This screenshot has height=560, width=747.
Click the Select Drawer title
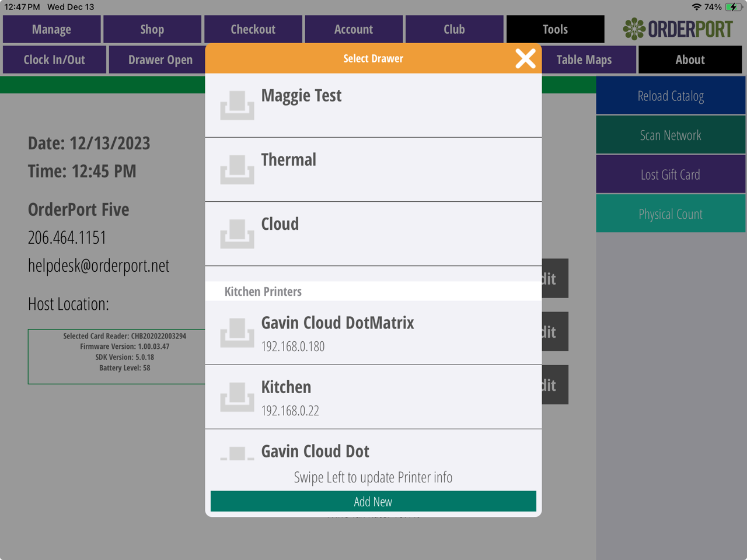point(373,58)
